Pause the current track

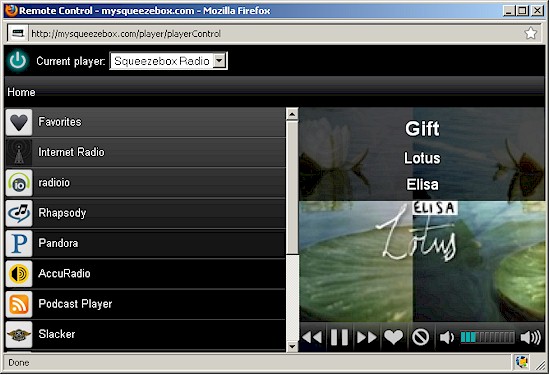pos(339,337)
